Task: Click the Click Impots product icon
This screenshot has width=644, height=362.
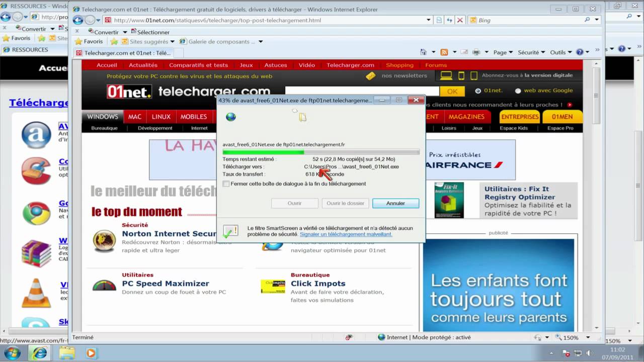Action: [273, 286]
